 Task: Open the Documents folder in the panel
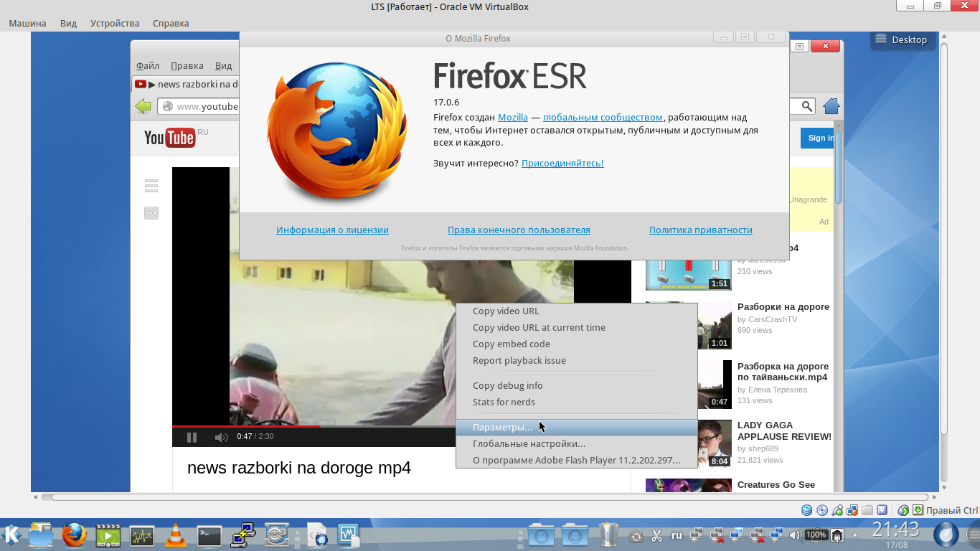(x=541, y=535)
